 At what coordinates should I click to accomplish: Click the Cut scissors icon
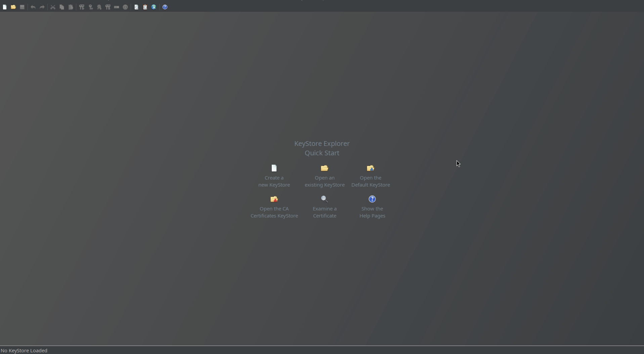pyautogui.click(x=53, y=7)
